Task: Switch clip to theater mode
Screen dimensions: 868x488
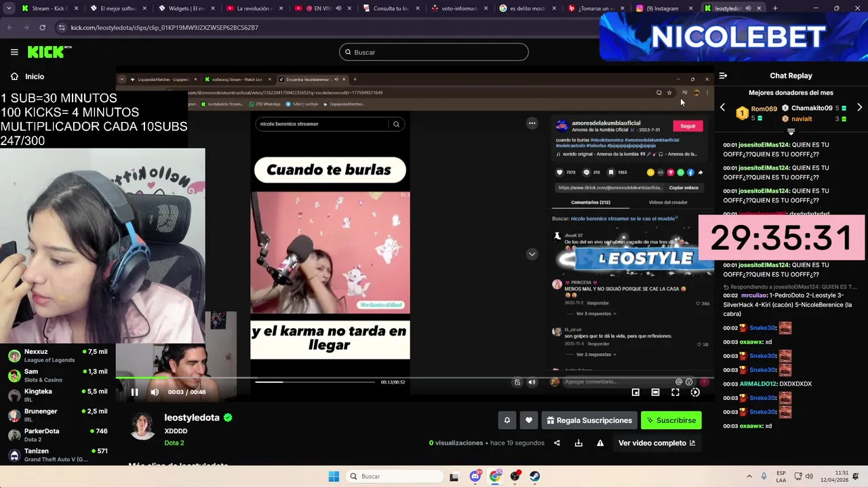Action: click(x=655, y=392)
